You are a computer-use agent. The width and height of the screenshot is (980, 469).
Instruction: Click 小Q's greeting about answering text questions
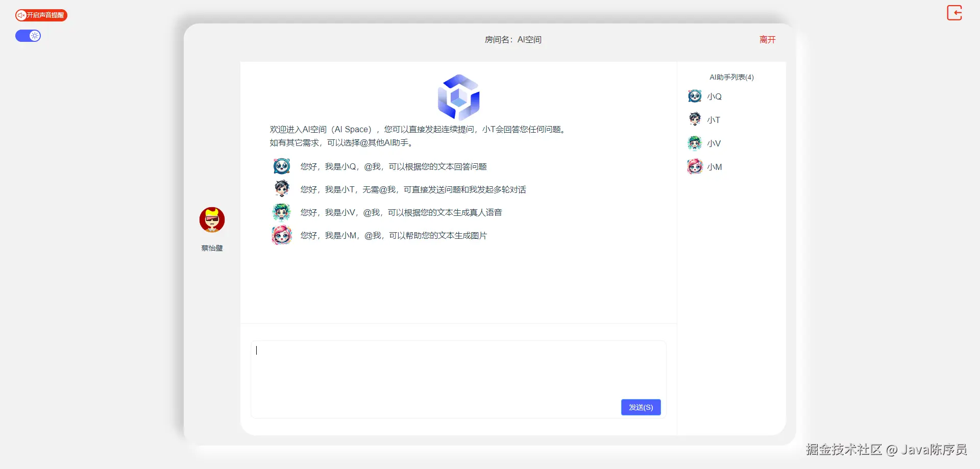394,166
